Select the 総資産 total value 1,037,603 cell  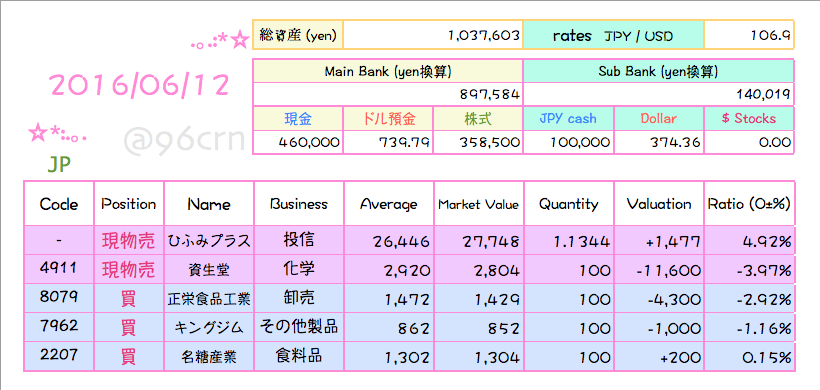click(x=433, y=35)
